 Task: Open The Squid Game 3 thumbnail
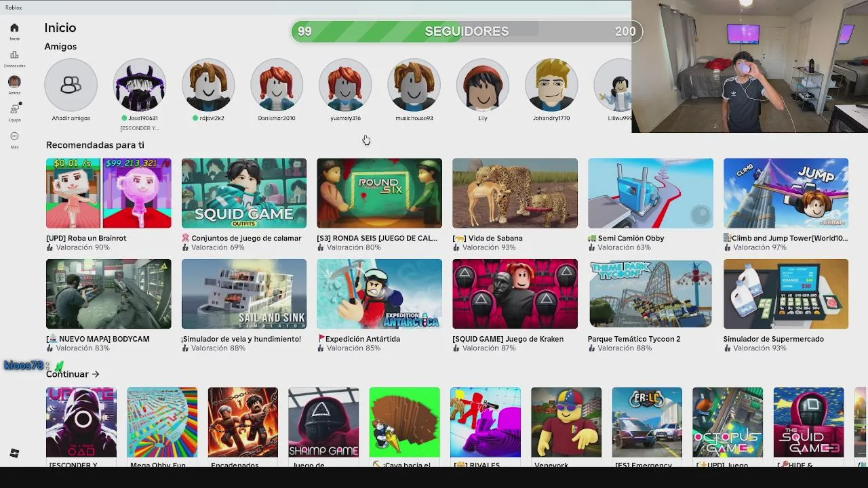(809, 422)
